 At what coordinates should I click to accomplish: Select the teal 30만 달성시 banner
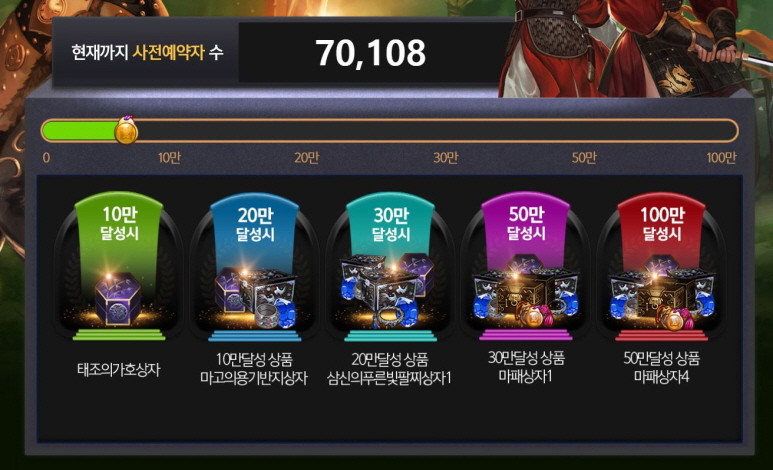[390, 223]
